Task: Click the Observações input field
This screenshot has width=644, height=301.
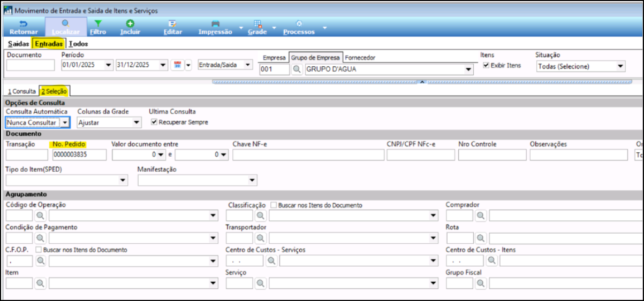Action: (x=579, y=155)
